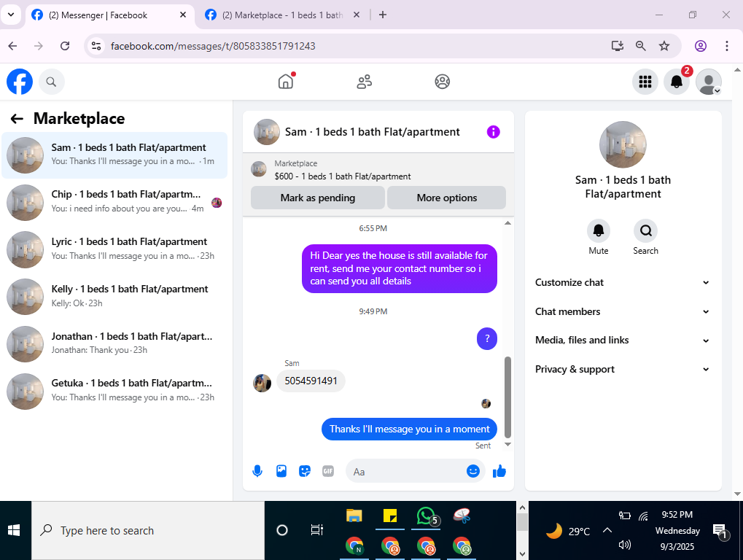Open a new browser tab

tap(383, 15)
